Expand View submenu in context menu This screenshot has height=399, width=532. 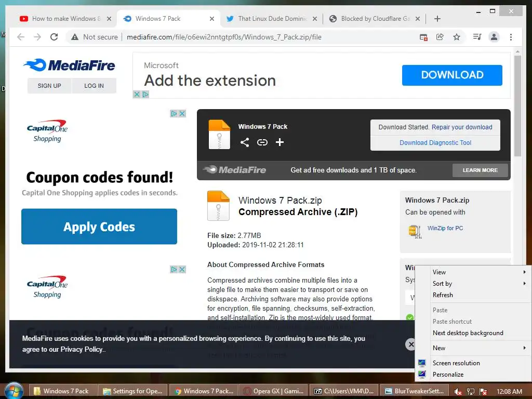[474, 272]
